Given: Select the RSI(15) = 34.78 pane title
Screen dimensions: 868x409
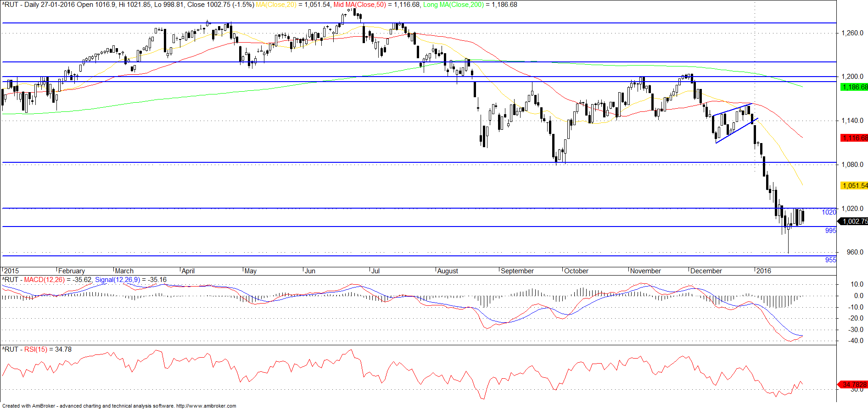Looking at the screenshot, I should 48,349.
